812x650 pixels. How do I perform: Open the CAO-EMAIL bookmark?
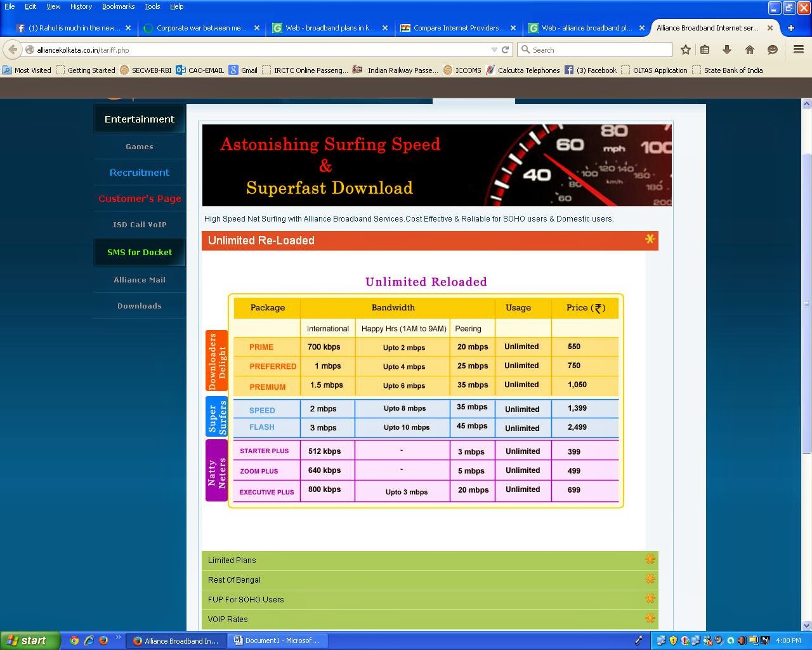tap(200, 70)
